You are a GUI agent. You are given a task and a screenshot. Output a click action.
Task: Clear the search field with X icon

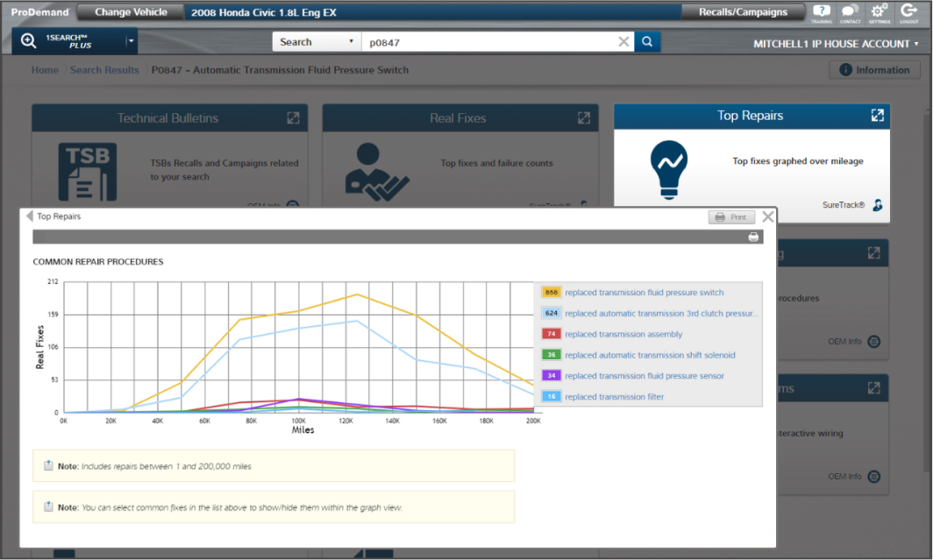pyautogui.click(x=623, y=42)
